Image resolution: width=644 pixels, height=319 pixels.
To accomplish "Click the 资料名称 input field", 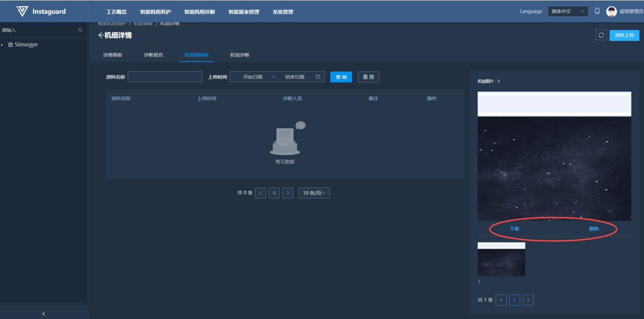I will click(x=165, y=77).
